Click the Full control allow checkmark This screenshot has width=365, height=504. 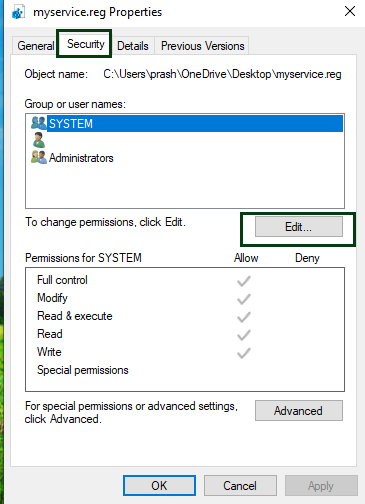(x=244, y=281)
